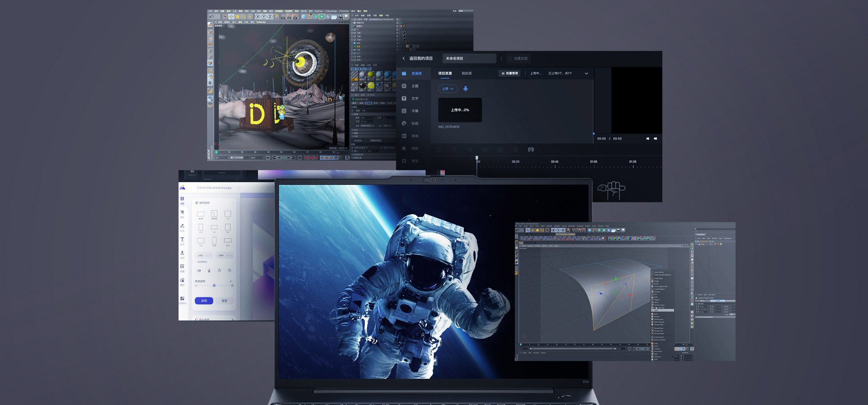Open 贴纸 stickers panel in video editor
The image size is (868, 405).
coord(410,123)
